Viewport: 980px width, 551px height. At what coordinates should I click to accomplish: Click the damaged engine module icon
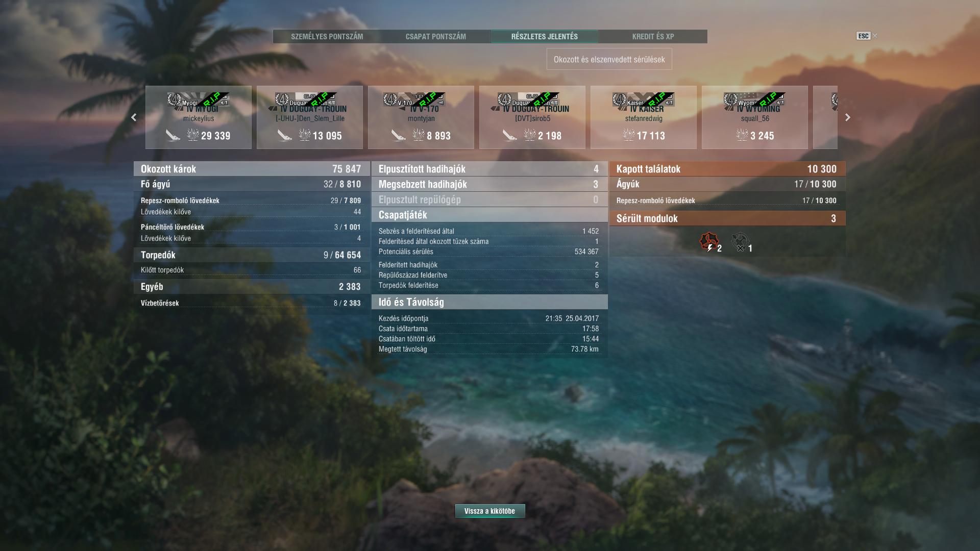point(709,242)
